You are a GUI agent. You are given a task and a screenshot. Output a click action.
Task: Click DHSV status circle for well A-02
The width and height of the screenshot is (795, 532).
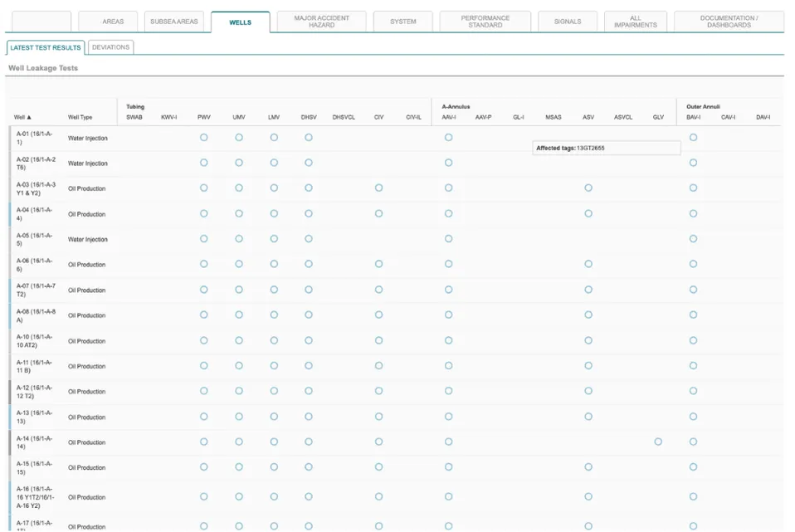point(309,163)
